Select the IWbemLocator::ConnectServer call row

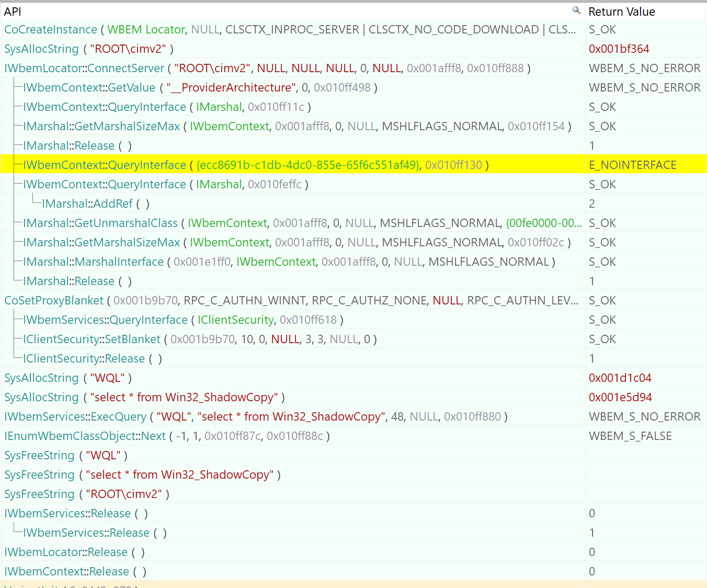[267, 69]
